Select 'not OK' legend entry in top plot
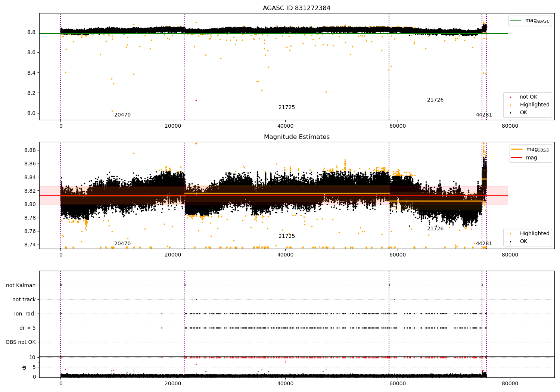 click(x=528, y=97)
